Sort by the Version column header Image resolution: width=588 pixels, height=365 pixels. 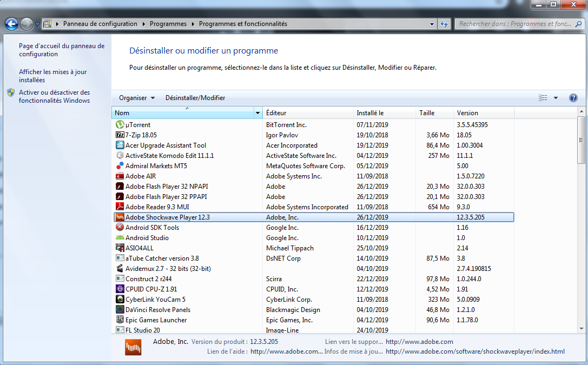(x=484, y=113)
